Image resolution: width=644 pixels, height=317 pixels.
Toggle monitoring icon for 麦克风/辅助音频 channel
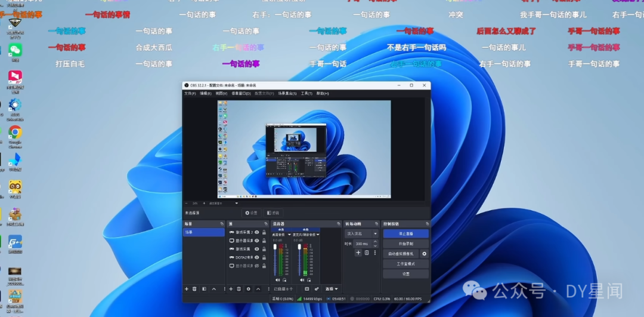[308, 280]
